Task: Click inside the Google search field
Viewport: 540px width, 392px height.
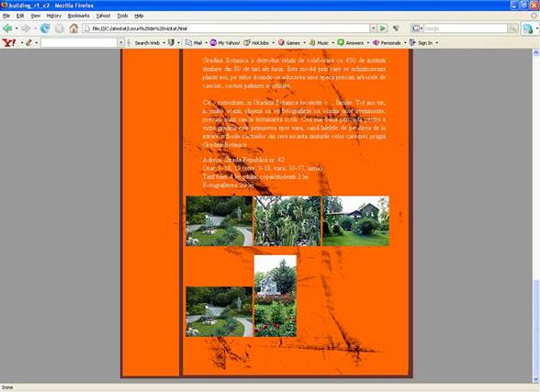Action: coord(466,28)
